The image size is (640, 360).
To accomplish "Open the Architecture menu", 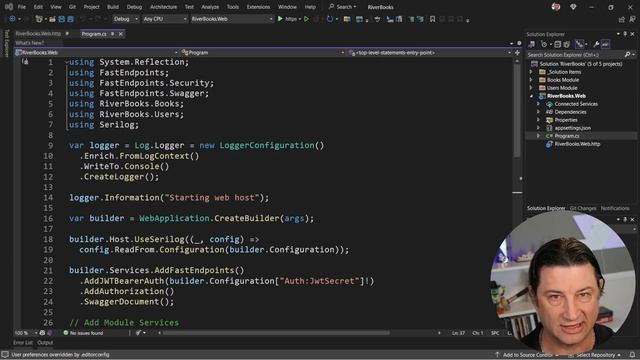I will 163,7.
